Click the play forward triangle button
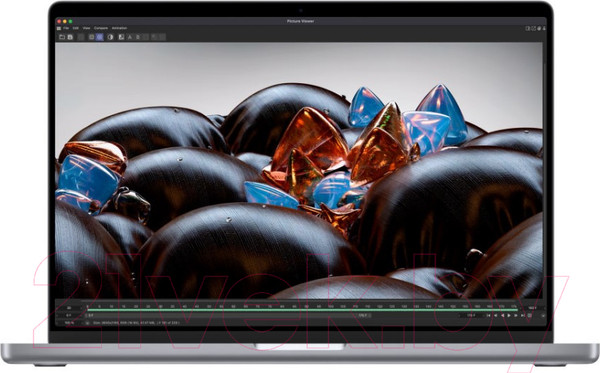This screenshot has width=600, height=373. pos(509,316)
